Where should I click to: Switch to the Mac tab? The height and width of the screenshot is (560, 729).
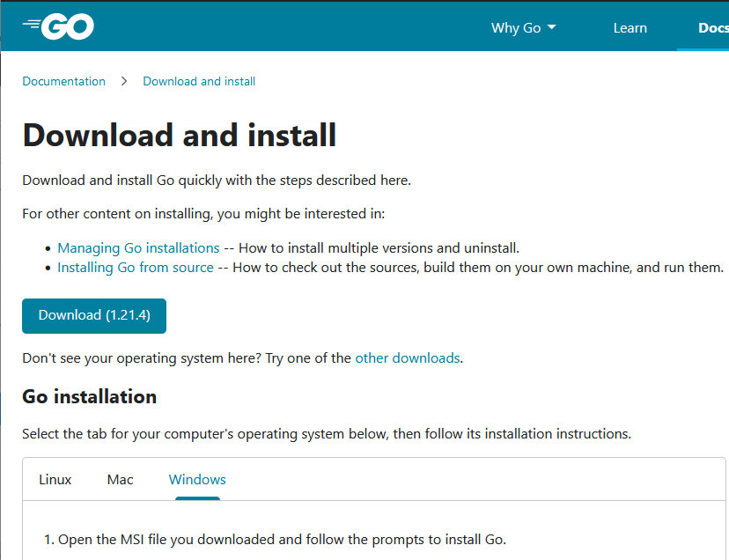[x=120, y=480]
